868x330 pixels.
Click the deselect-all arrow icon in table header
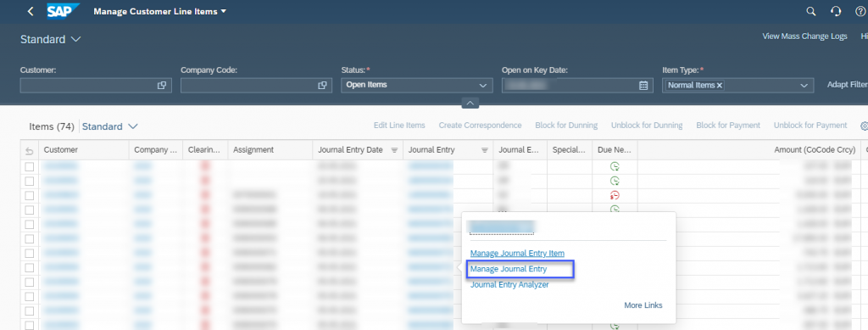pos(30,150)
